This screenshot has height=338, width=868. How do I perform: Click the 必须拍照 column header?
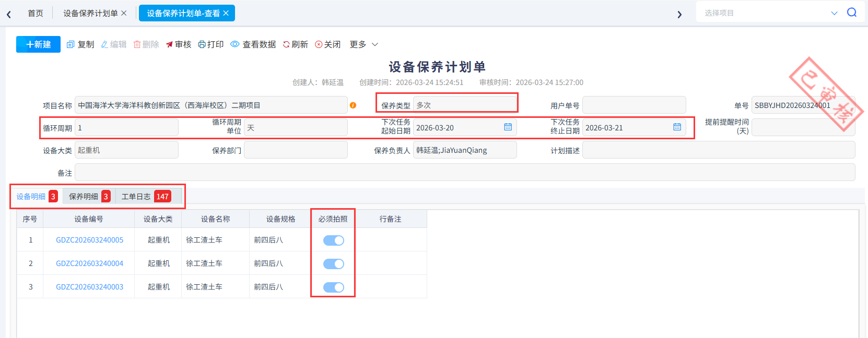(333, 219)
